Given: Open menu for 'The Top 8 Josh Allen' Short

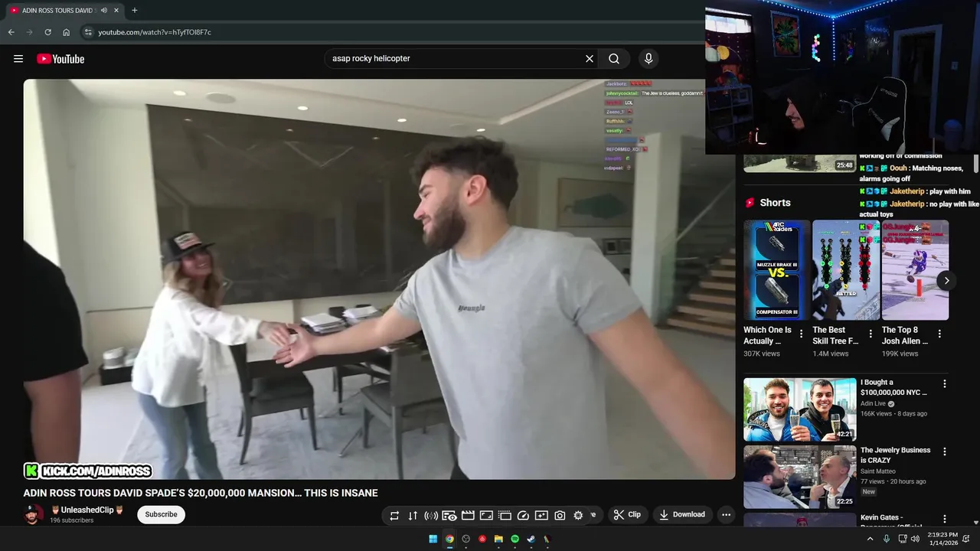Looking at the screenshot, I should click(x=939, y=334).
